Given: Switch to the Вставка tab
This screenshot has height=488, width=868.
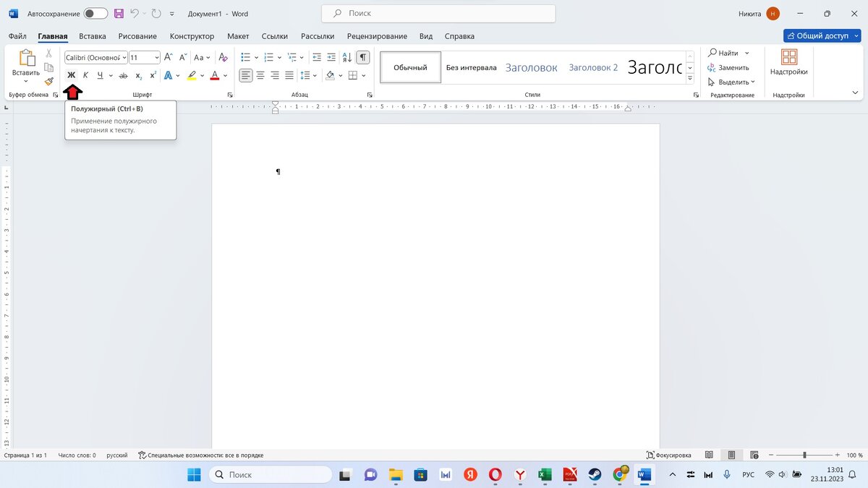Looking at the screenshot, I should point(93,36).
